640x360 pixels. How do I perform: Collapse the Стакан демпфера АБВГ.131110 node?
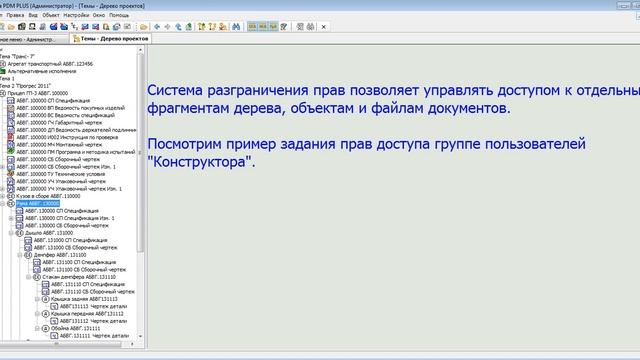[x=29, y=277]
